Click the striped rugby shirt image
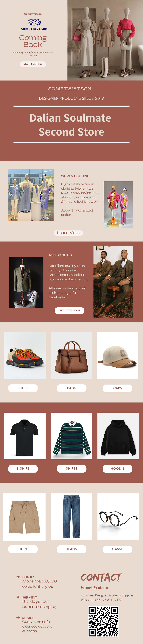 pyautogui.click(x=71, y=436)
